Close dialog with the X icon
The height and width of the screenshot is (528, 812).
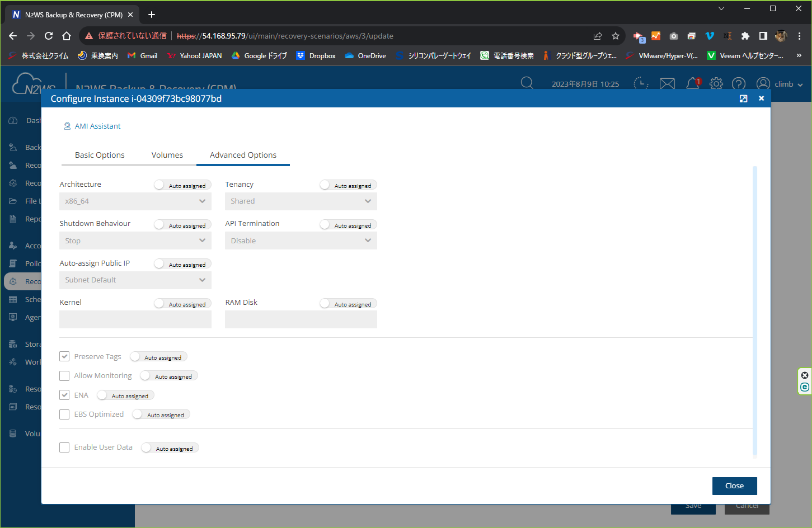(761, 98)
